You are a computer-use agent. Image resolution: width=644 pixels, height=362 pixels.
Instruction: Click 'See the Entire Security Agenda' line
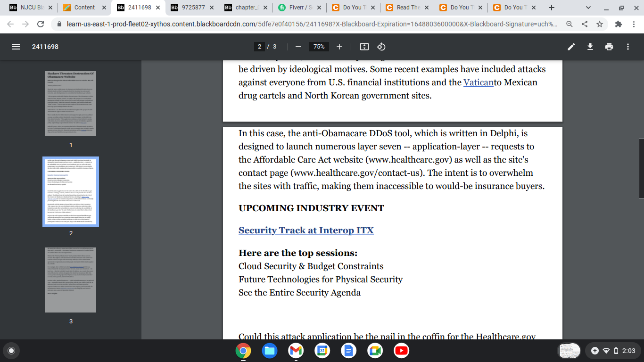(x=299, y=293)
